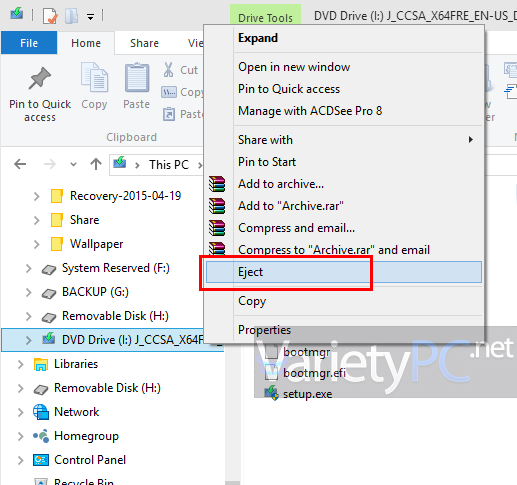Expand System Reserved (F:) drive
The width and height of the screenshot is (517, 485).
(x=28, y=268)
